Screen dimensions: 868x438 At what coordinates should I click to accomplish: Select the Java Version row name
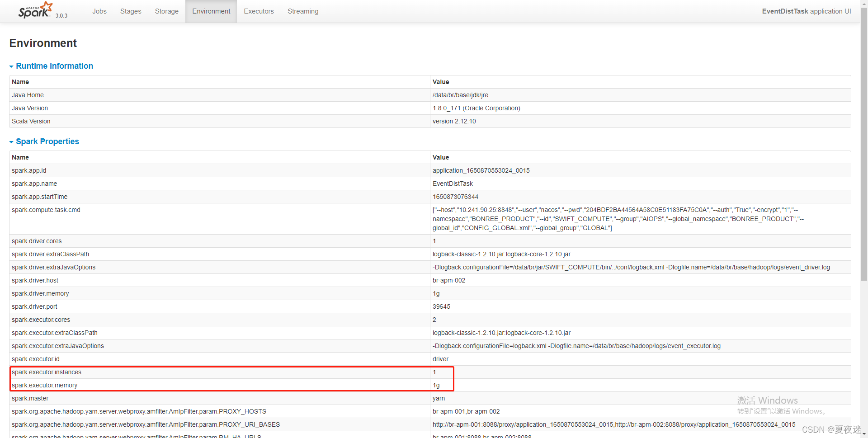[x=30, y=108]
